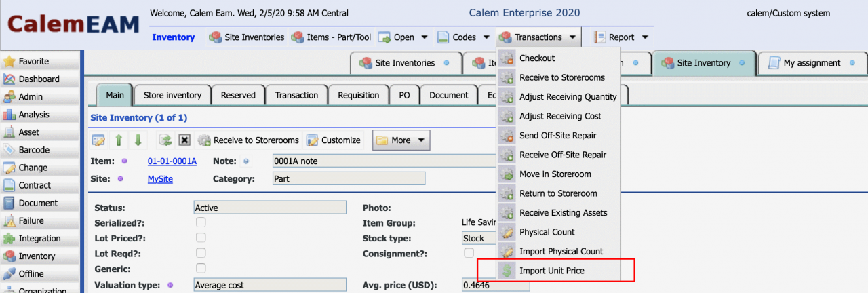Open the Inventory sidebar module
This screenshot has height=293, width=868.
point(39,256)
